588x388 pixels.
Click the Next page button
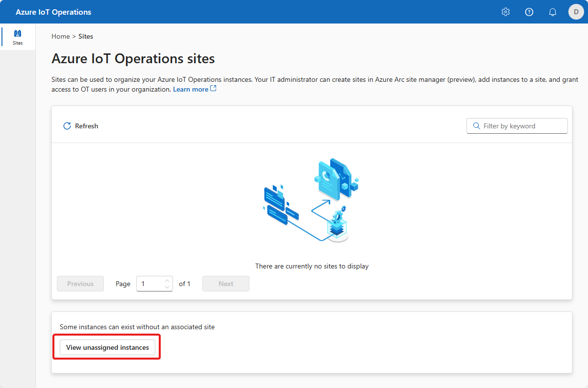[x=226, y=284]
